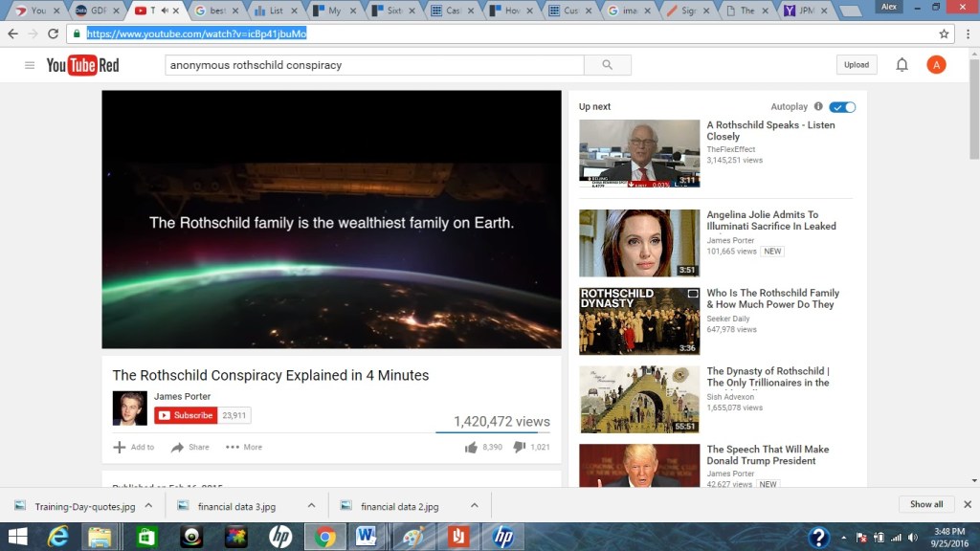Open the notifications bell
The height and width of the screenshot is (551, 980).
point(902,65)
